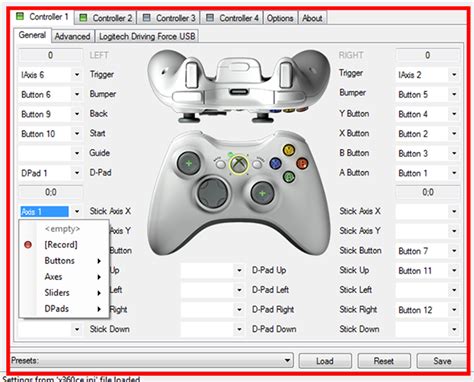Open the Back dropdown showing Button 9

(x=50, y=114)
